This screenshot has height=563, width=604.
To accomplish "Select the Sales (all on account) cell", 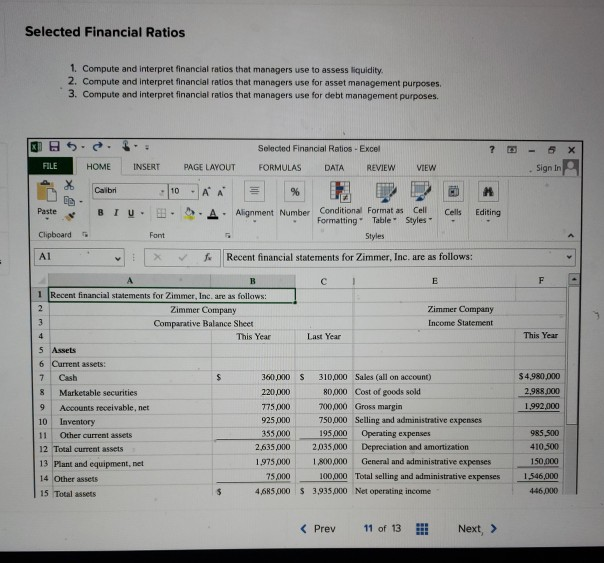I will [x=433, y=377].
